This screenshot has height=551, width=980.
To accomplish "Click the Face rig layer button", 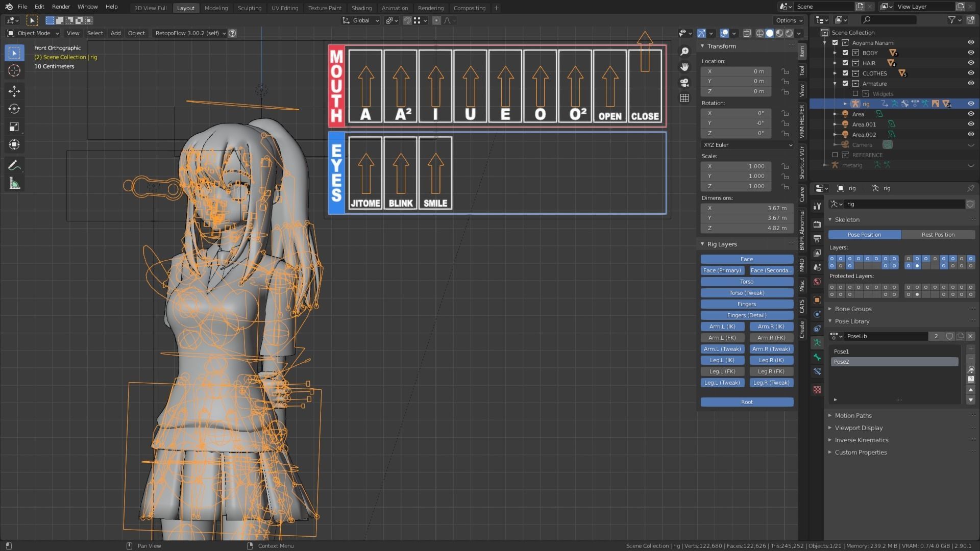I will tap(747, 259).
